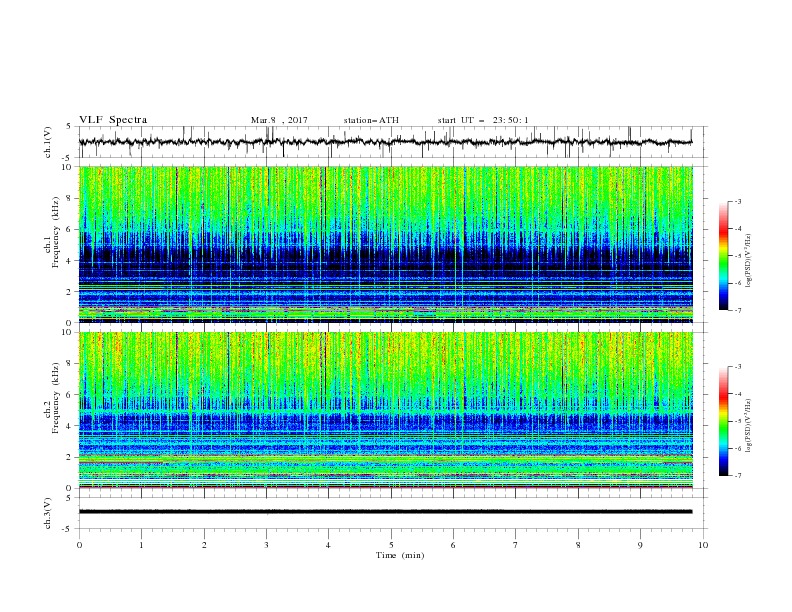This screenshot has height=612, width=792.
Task: Select the "Time (min)" axis label
Action: point(400,555)
